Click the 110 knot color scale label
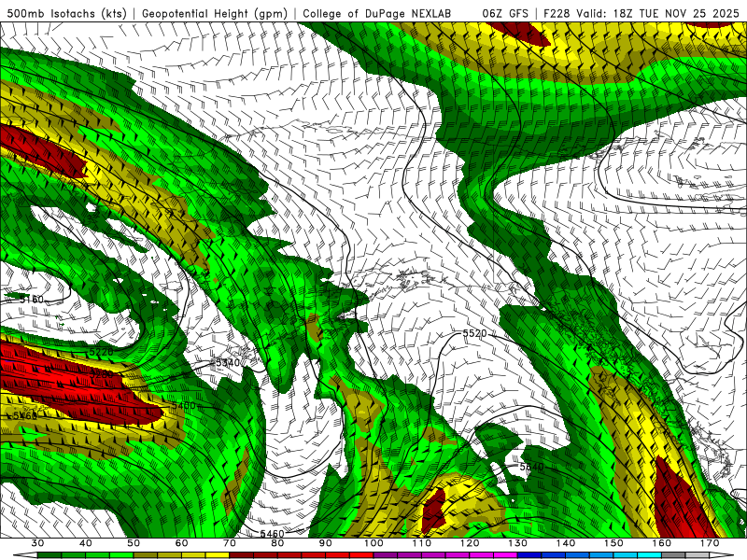Image resolution: width=747 pixels, height=560 pixels. [x=422, y=543]
